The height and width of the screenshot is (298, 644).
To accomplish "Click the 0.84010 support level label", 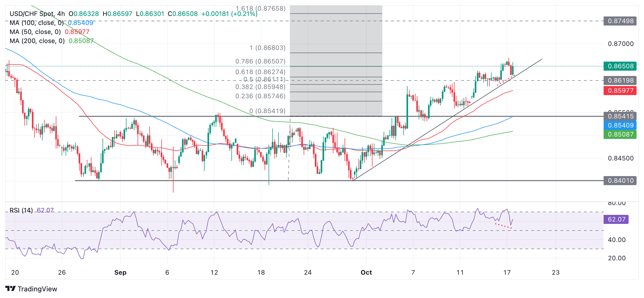I will pos(620,181).
